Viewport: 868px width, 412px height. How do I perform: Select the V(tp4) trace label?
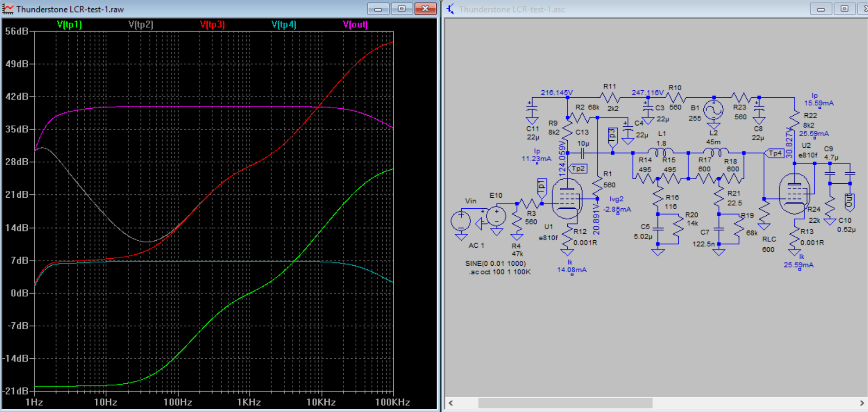[284, 25]
